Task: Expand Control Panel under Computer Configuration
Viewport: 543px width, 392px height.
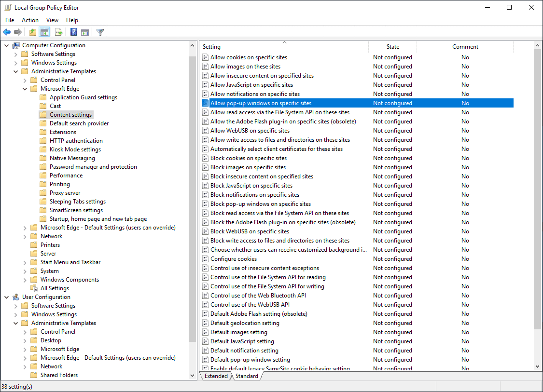Action: coord(25,80)
